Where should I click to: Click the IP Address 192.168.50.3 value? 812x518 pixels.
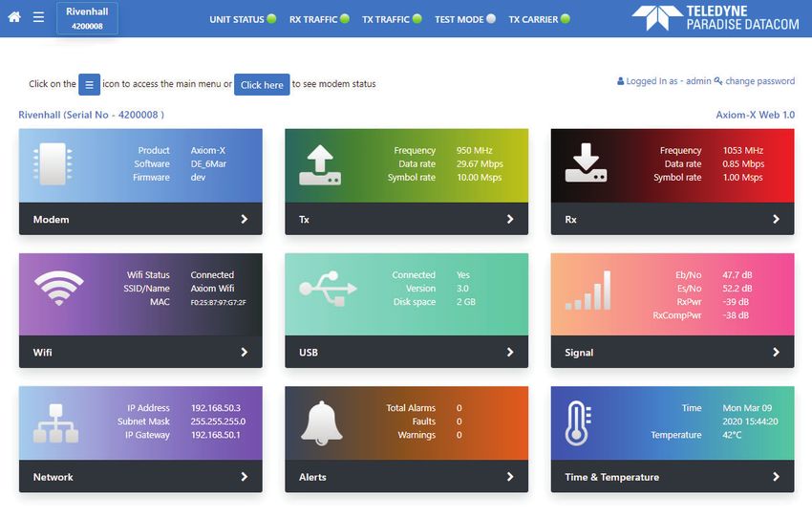[216, 408]
